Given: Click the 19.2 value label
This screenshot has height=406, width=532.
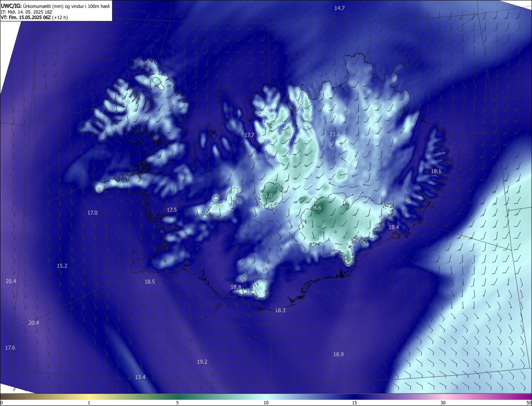Looking at the screenshot, I should pyautogui.click(x=202, y=362).
